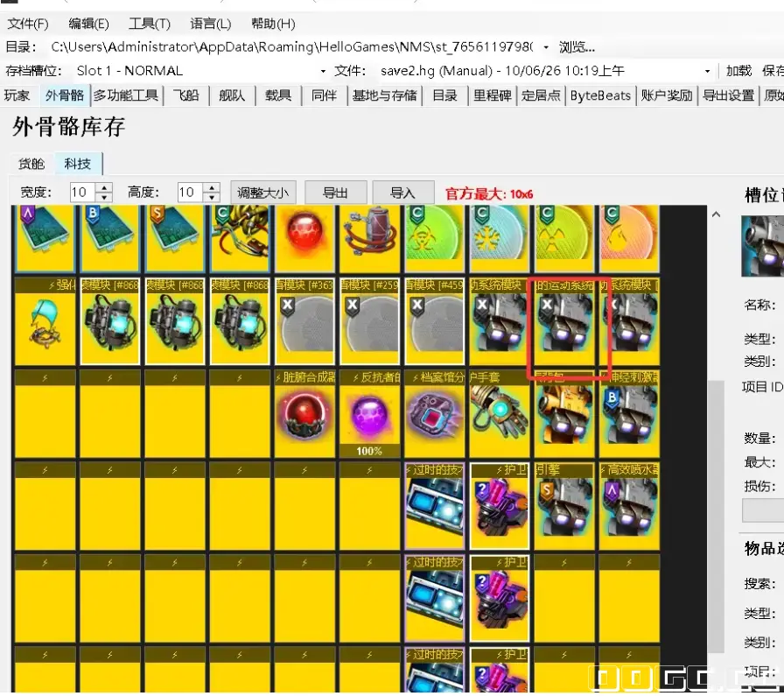The height and width of the screenshot is (696, 784).
Task: Click the 导入 import button
Action: click(403, 193)
